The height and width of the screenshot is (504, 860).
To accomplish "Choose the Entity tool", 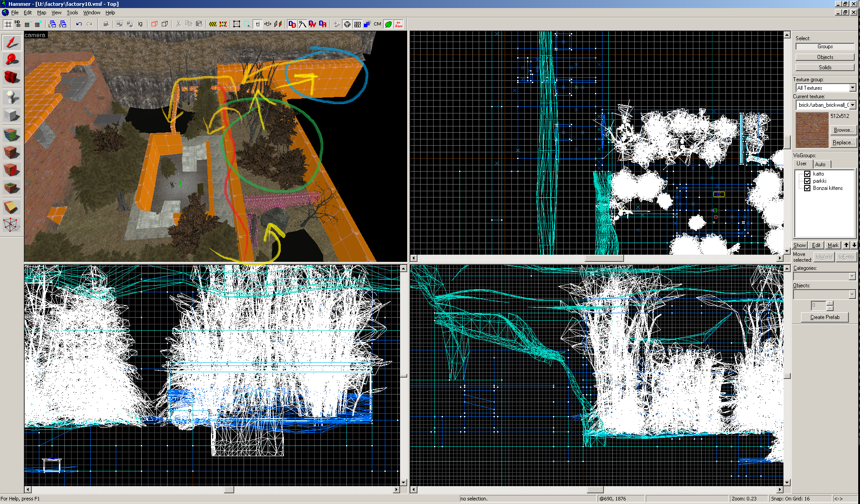I will click(12, 97).
